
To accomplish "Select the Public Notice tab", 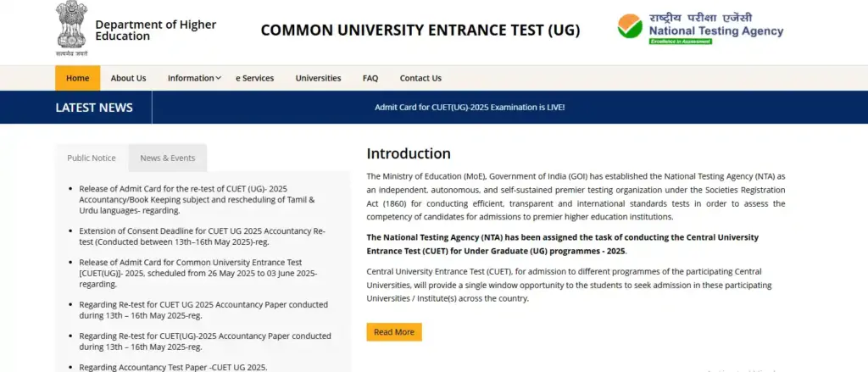I will click(x=92, y=158).
